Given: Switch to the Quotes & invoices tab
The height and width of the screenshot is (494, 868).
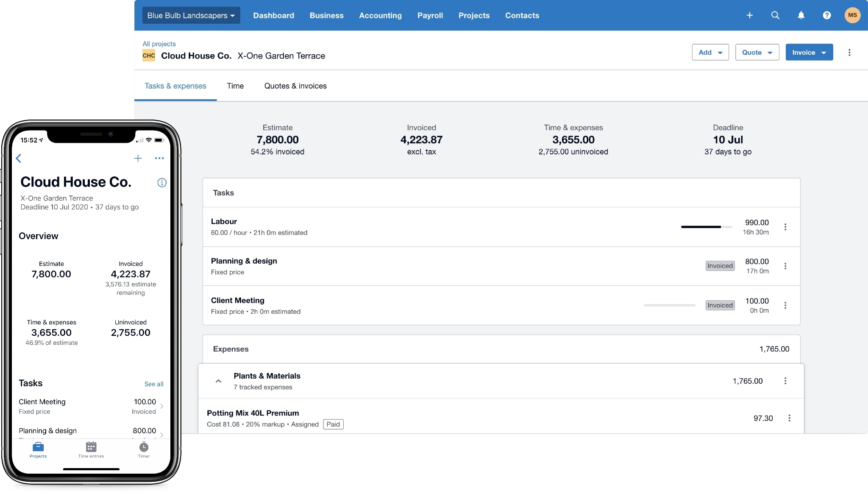Looking at the screenshot, I should pyautogui.click(x=295, y=86).
